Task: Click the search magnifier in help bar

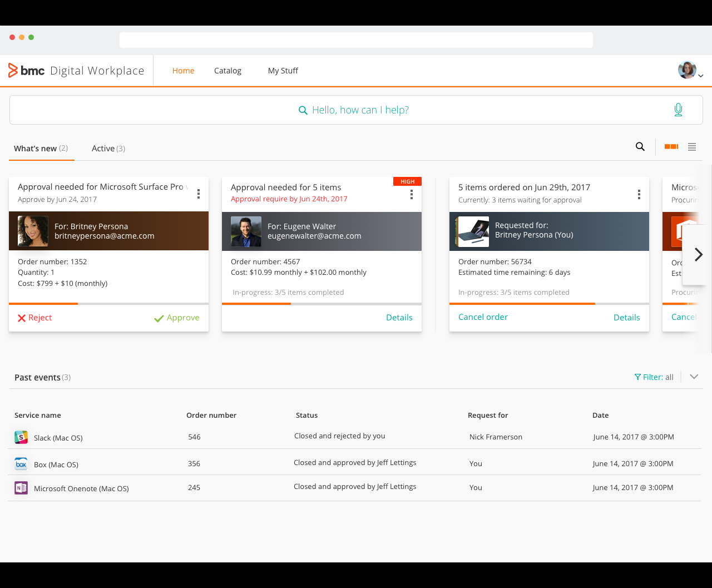Action: click(303, 110)
